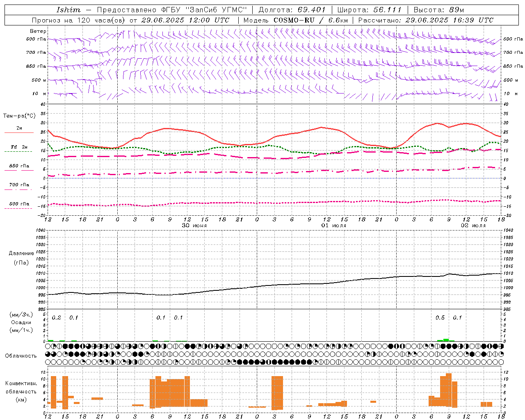Click the red line sample under "2м" legend
Screen dimensions: 525x420
coord(18,133)
